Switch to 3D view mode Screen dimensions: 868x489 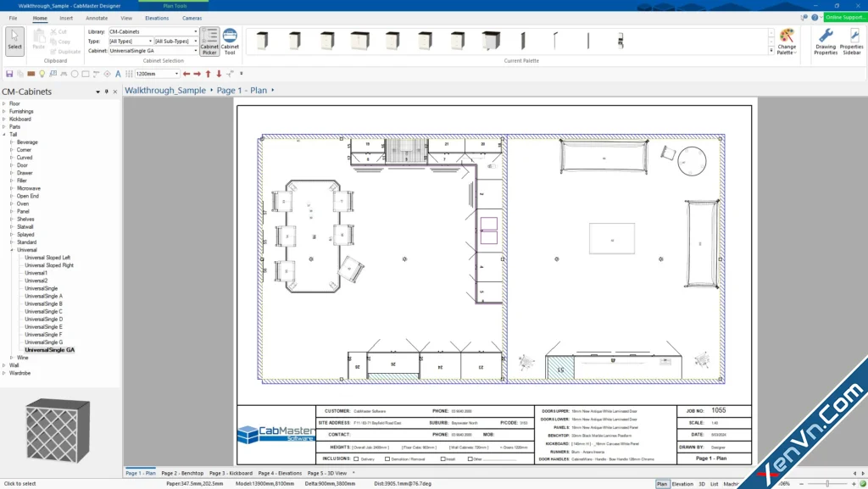(701, 483)
